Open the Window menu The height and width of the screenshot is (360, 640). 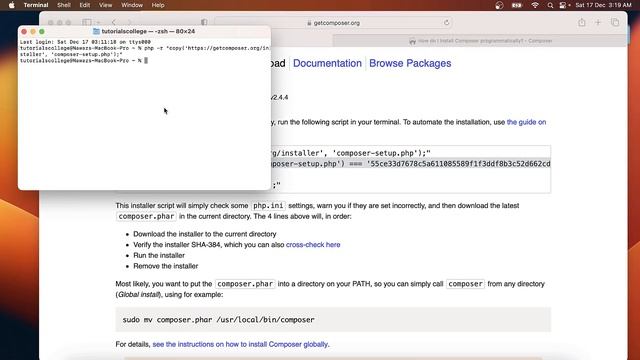coord(132,5)
